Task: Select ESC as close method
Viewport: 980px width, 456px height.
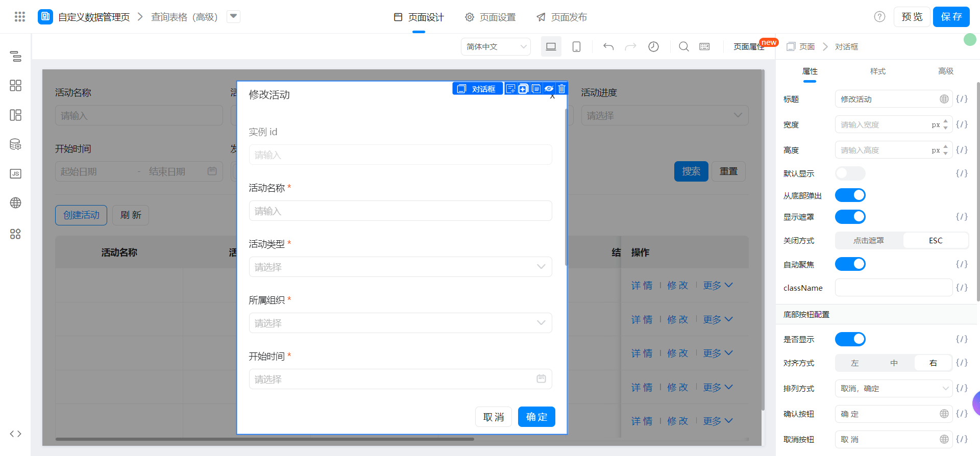Action: tap(936, 240)
